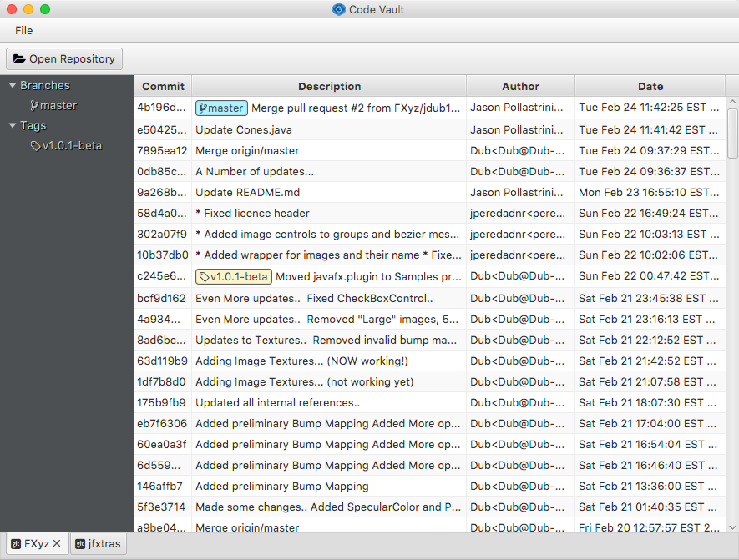
Task: Select the 'A Number of updates...' commit
Action: 429,171
